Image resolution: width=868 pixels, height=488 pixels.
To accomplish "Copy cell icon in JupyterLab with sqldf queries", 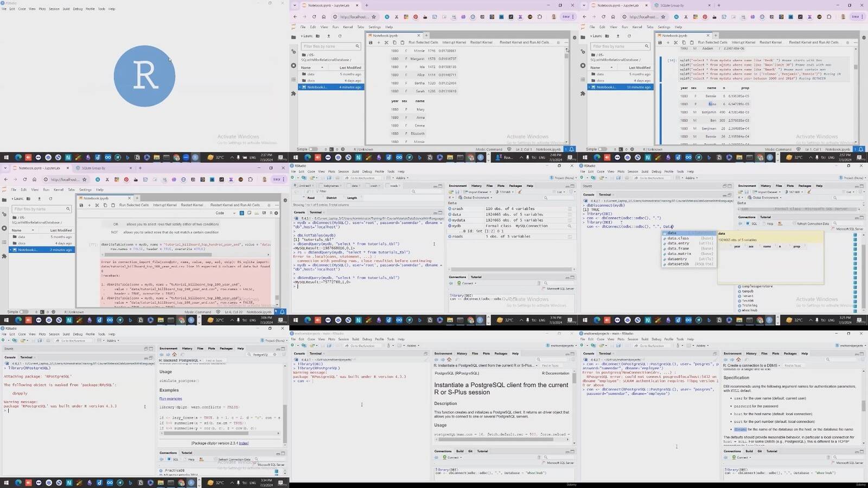I will (x=684, y=42).
